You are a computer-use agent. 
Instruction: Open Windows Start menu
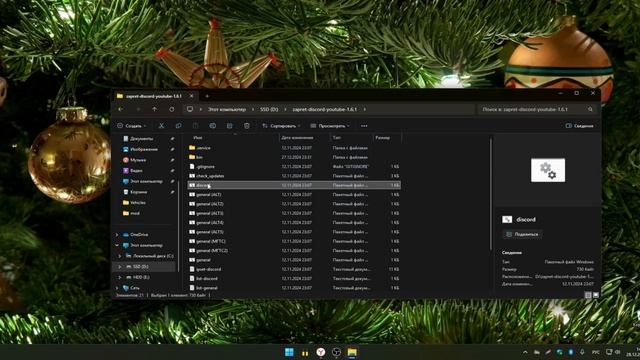pyautogui.click(x=289, y=352)
